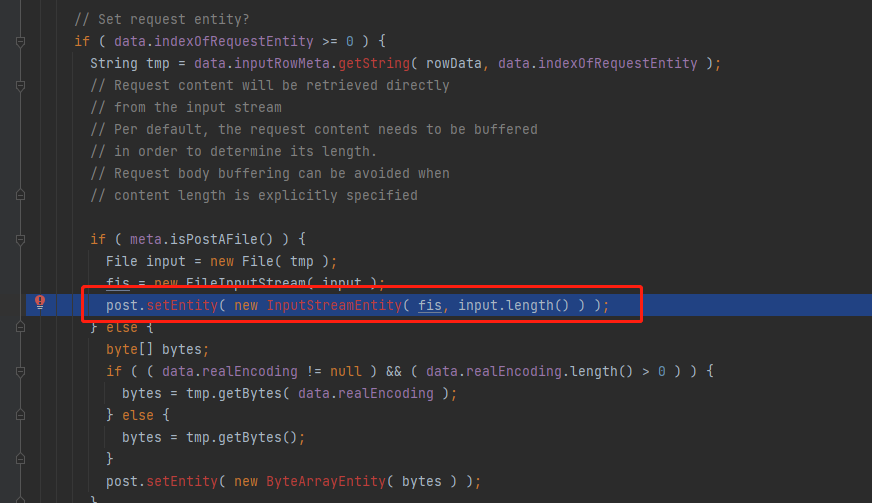The image size is (872, 503).
Task: Click the '// Set request entity?' comment
Action: 162,19
